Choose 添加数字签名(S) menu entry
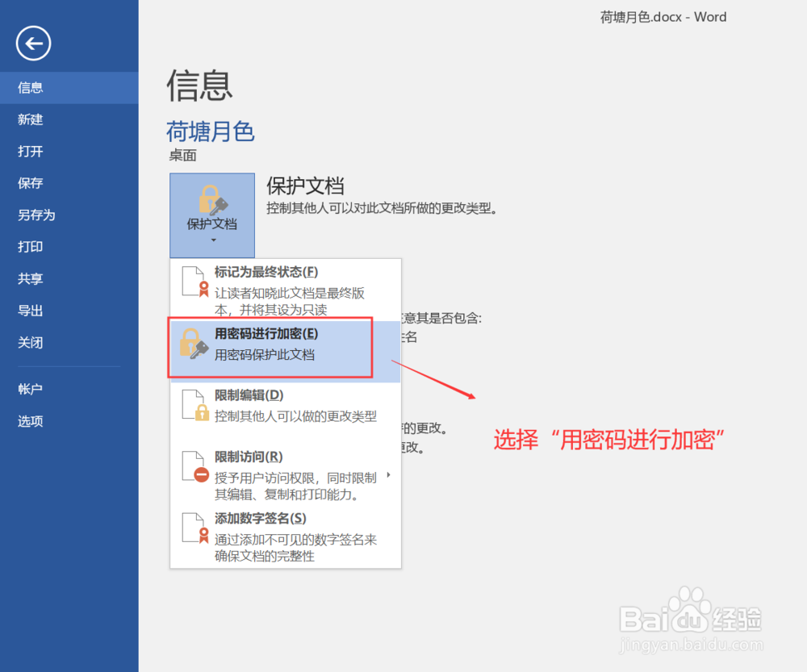This screenshot has width=807, height=672. point(285,537)
